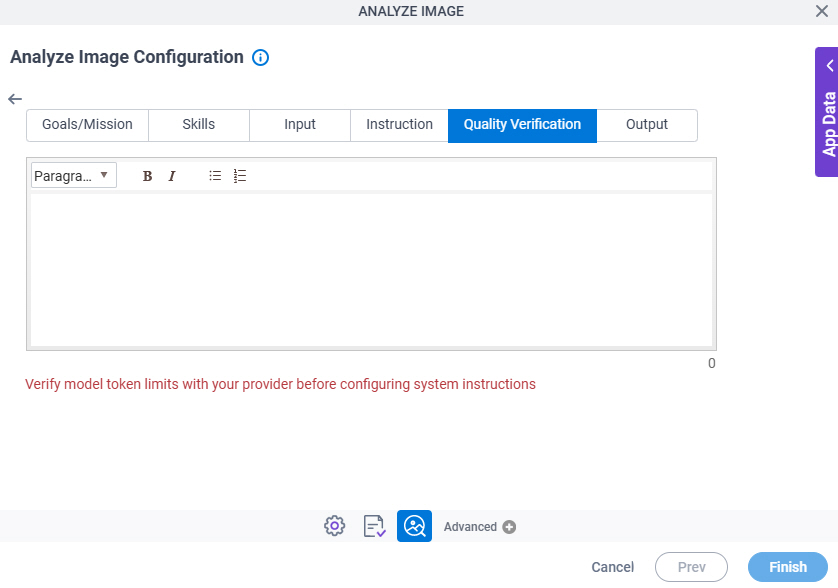The height and width of the screenshot is (588, 838).
Task: Open the Paragraph style dropdown
Action: [x=74, y=175]
